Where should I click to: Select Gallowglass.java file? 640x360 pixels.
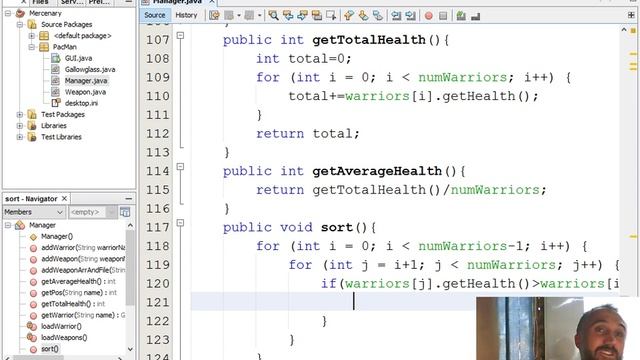(x=90, y=69)
